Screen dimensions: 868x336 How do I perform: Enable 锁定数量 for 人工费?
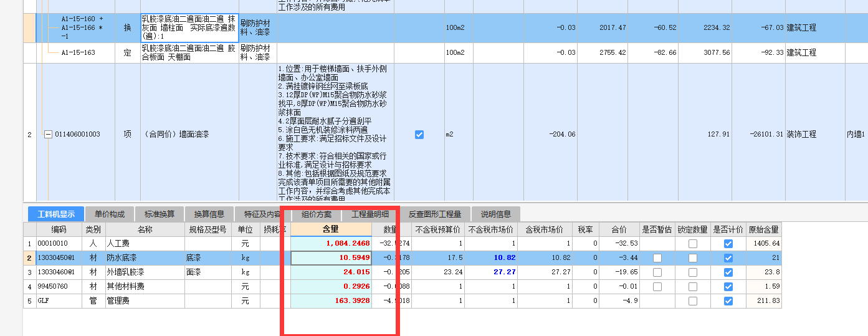pyautogui.click(x=693, y=243)
